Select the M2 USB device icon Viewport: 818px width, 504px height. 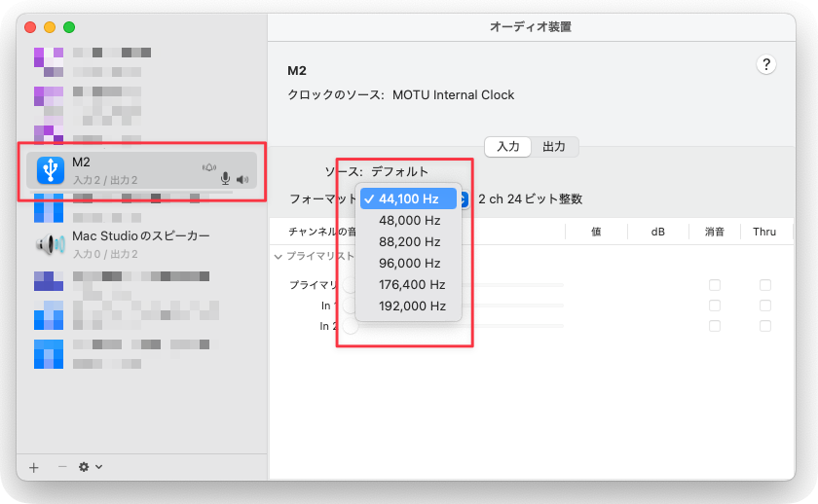point(51,170)
